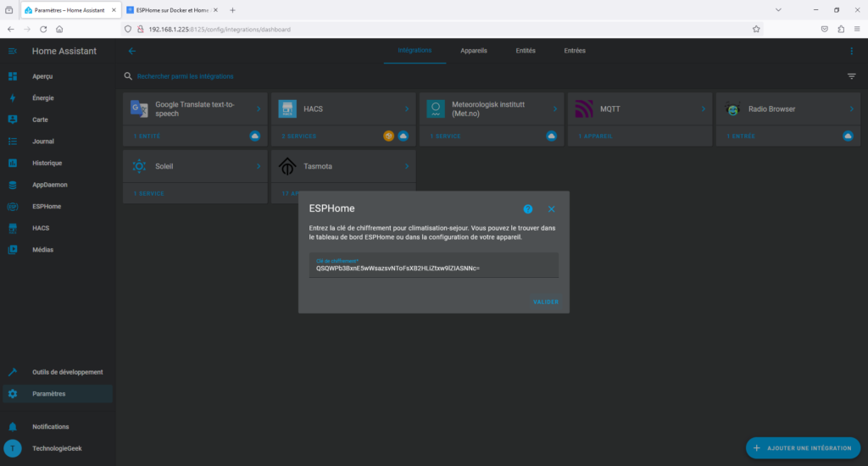Open Paramètres in sidebar
868x466 pixels.
point(58,393)
